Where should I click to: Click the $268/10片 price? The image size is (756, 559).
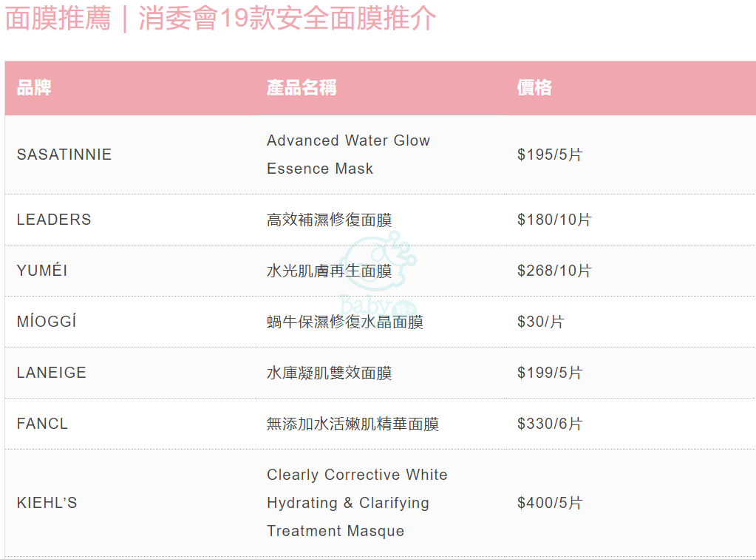coord(554,271)
